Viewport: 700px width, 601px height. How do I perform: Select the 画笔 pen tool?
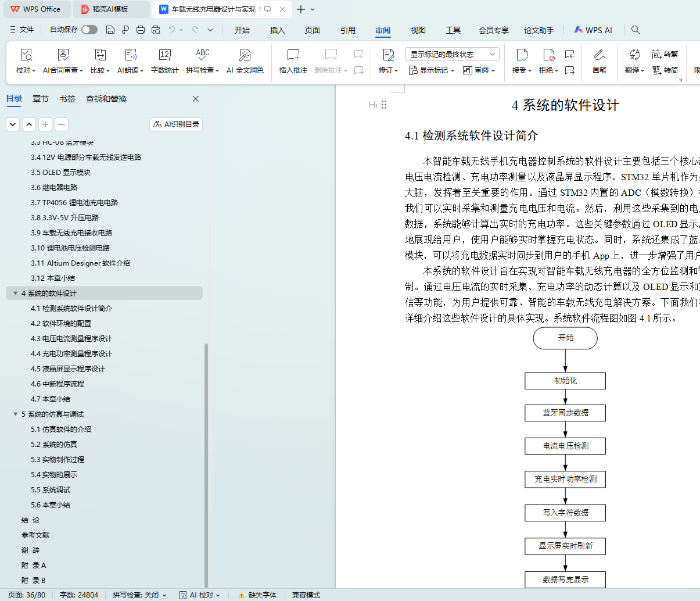pos(599,56)
